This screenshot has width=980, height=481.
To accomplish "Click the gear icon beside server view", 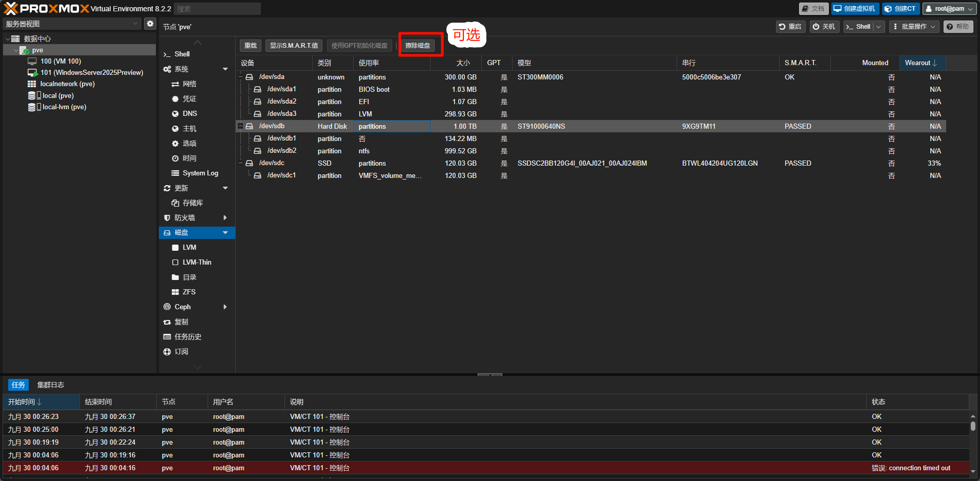I will coord(150,24).
